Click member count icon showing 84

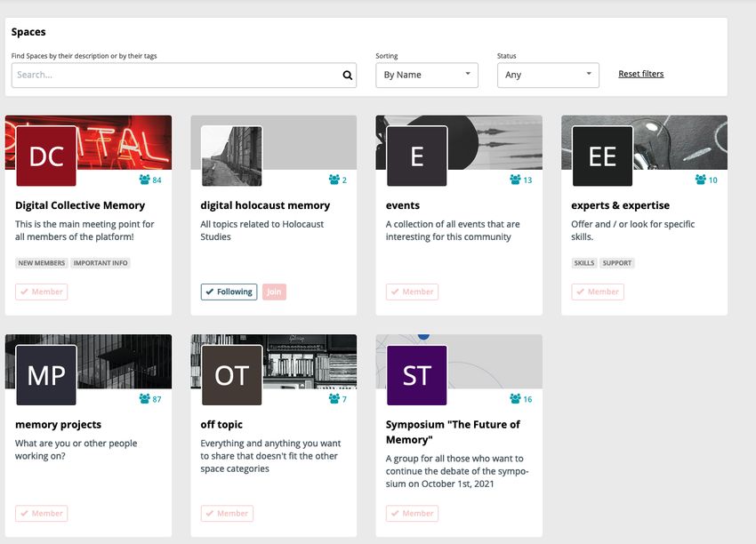(x=145, y=180)
